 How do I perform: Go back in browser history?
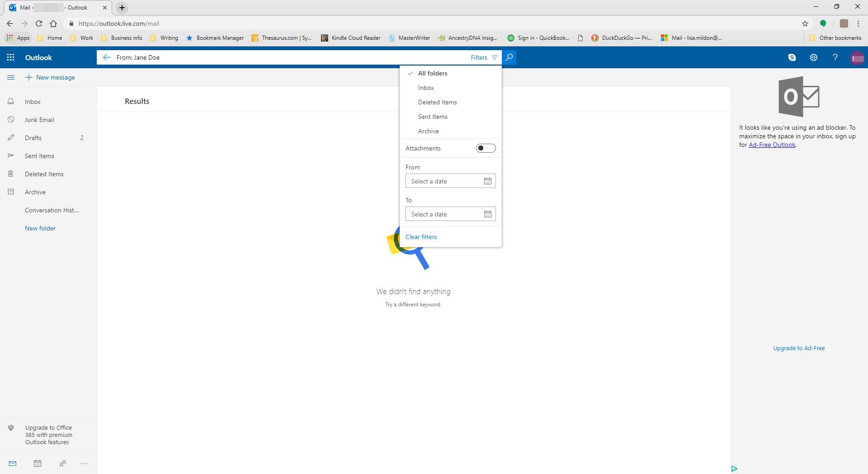(10, 23)
